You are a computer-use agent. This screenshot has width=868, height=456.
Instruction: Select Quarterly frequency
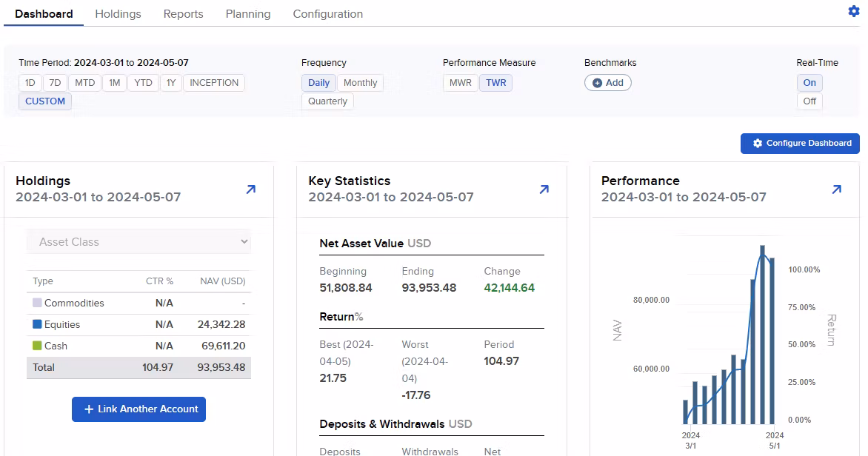tap(327, 101)
